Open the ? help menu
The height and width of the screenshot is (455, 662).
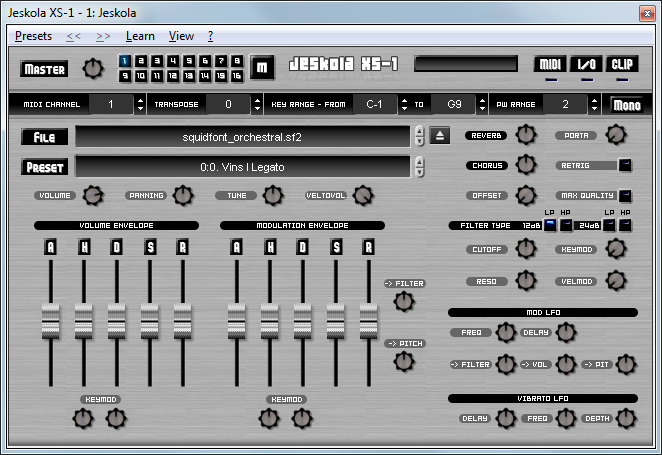(x=210, y=36)
